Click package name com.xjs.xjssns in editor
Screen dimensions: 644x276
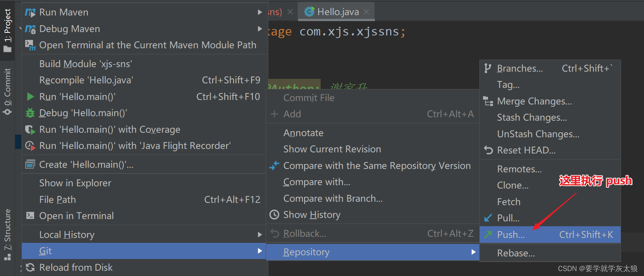[x=349, y=32]
